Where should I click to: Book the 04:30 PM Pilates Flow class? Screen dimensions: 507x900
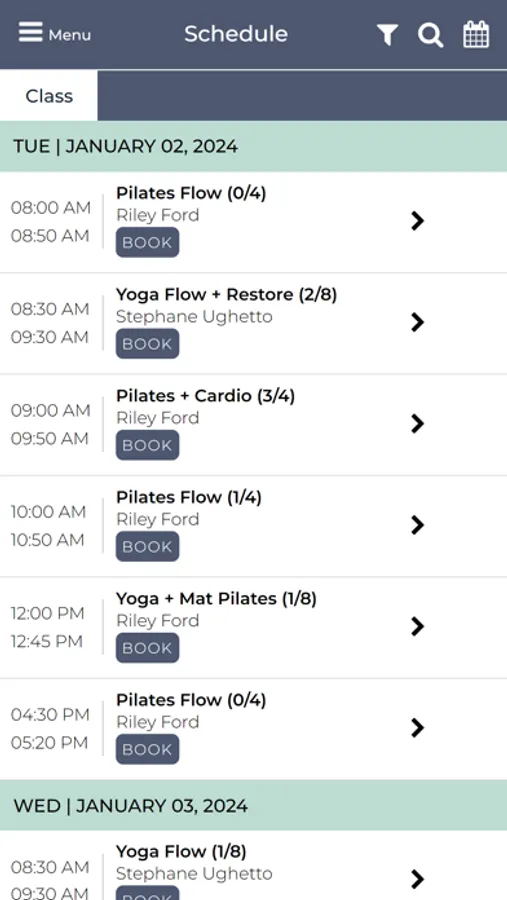point(148,749)
